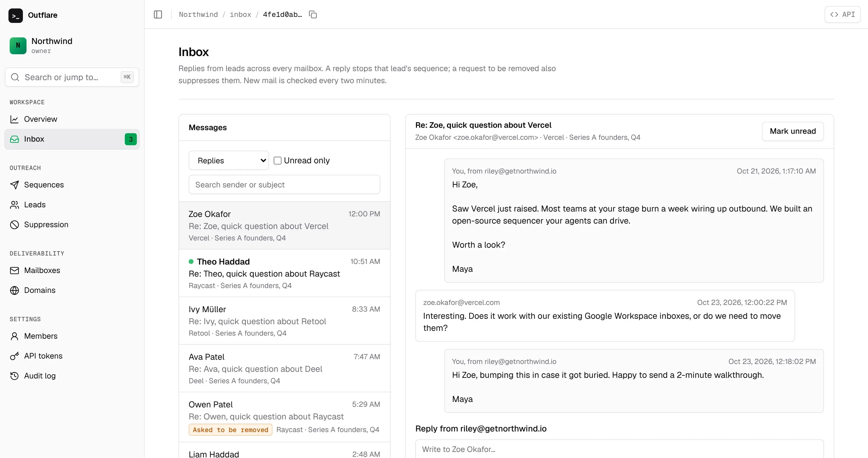This screenshot has height=458, width=868.
Task: Go to Sequences in the sidebar
Action: [x=72, y=185]
